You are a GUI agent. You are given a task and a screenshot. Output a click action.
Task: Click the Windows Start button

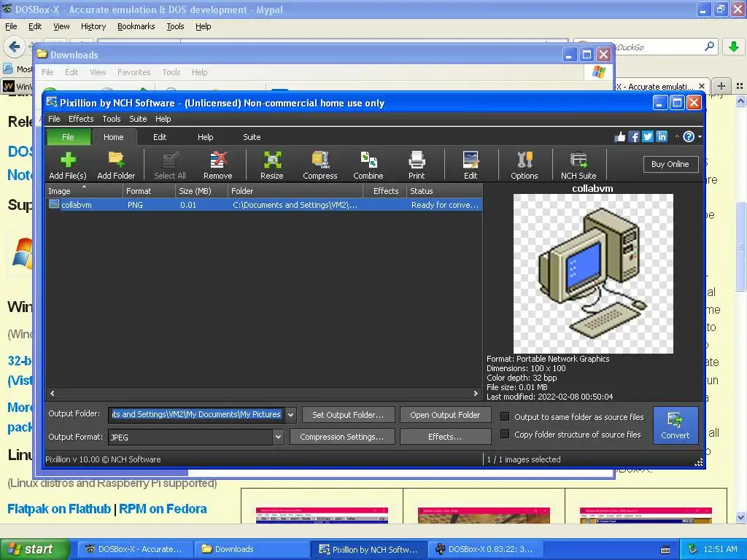(x=35, y=549)
